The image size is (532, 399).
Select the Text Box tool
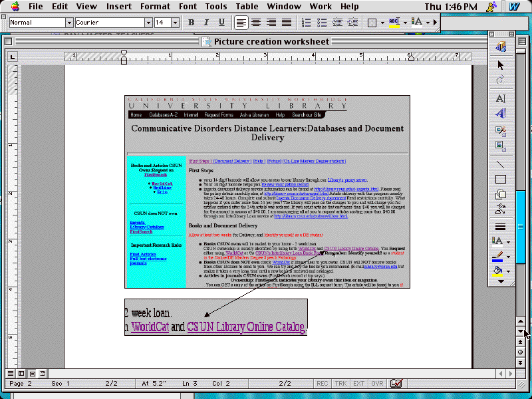click(501, 98)
